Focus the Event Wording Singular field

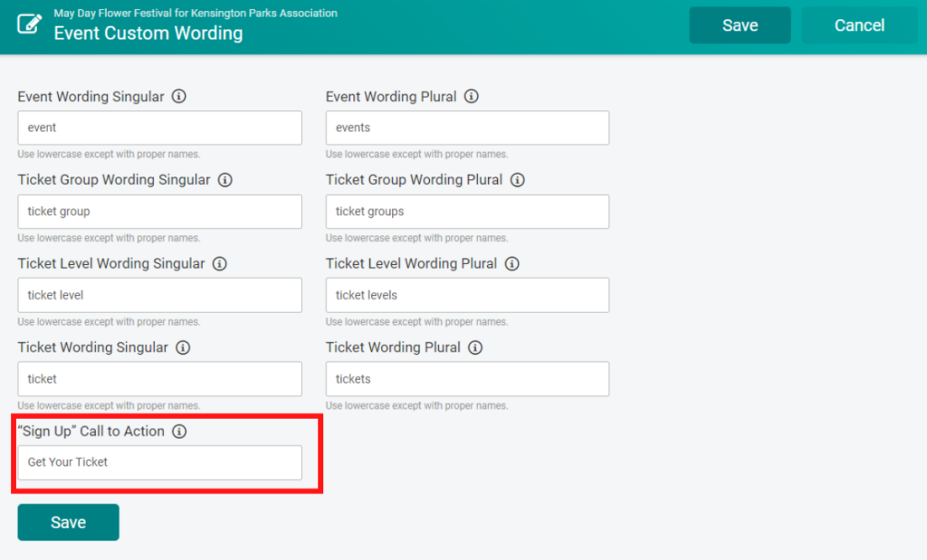point(159,128)
